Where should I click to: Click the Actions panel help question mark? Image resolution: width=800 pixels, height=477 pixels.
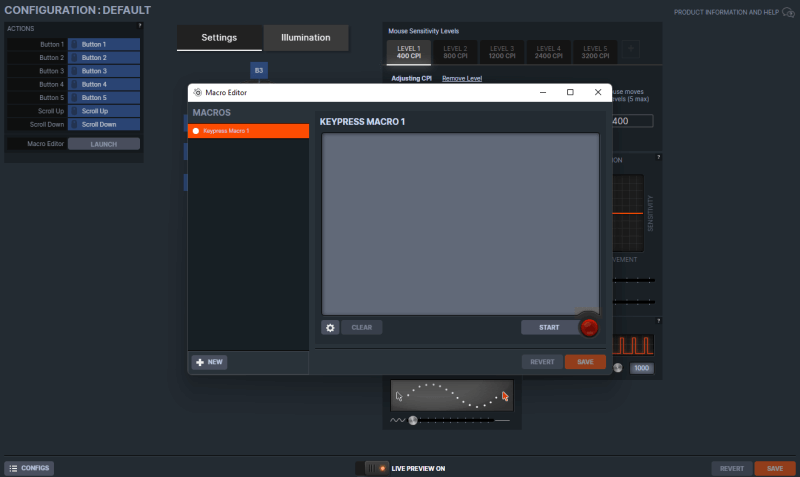(x=139, y=25)
